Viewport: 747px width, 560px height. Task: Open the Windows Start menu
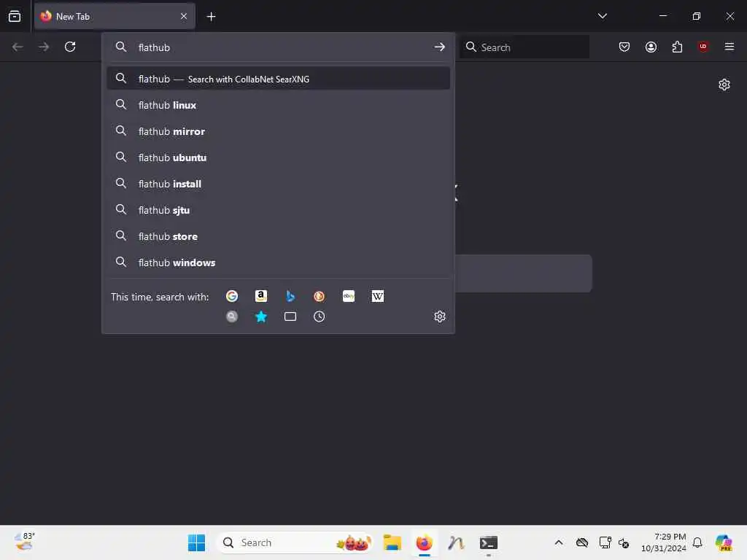196,542
